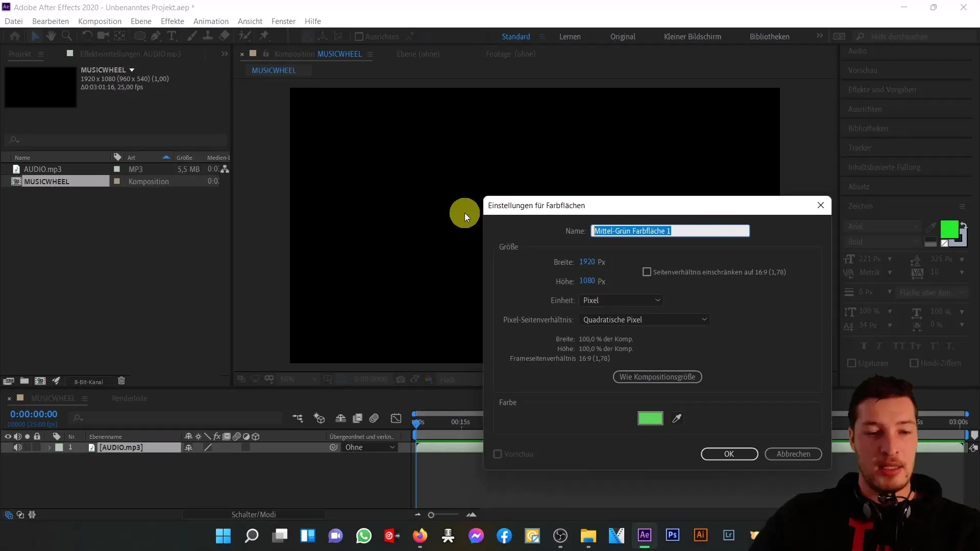Select the Hand tool

click(51, 36)
